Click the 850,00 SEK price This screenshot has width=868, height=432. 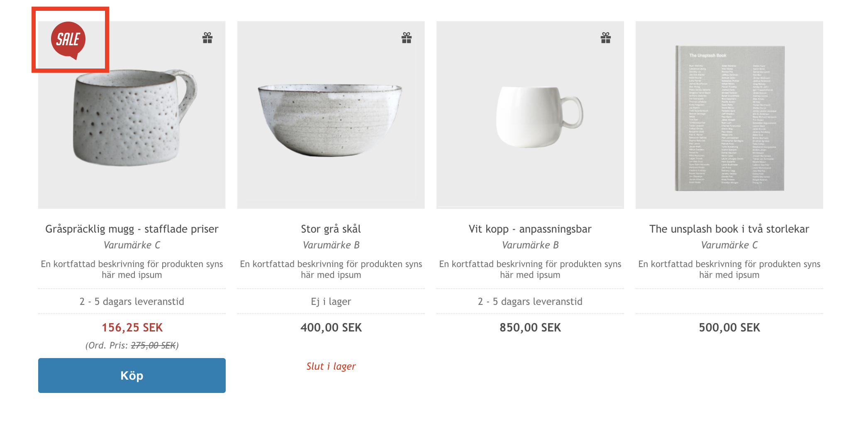(530, 328)
